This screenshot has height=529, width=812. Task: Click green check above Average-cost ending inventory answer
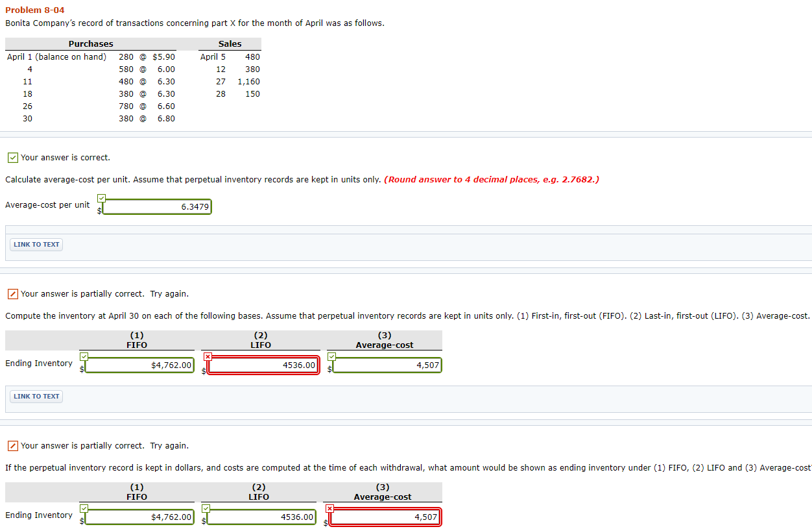[332, 356]
